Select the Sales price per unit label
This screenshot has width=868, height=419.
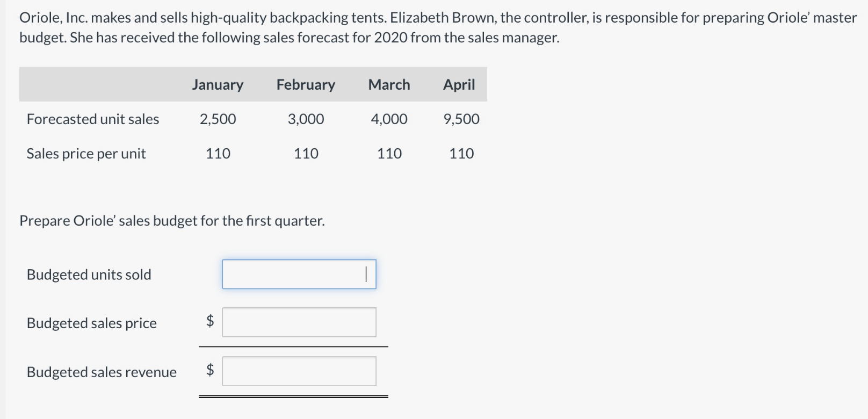pos(86,154)
